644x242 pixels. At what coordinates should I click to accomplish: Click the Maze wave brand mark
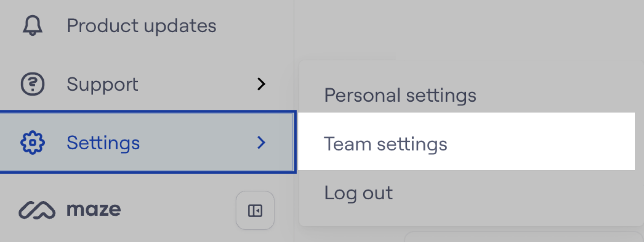click(37, 209)
